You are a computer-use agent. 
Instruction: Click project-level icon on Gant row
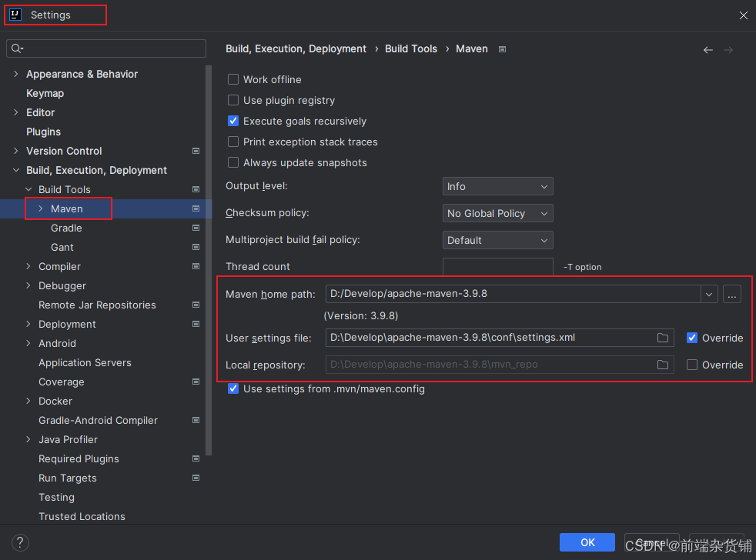pos(196,247)
